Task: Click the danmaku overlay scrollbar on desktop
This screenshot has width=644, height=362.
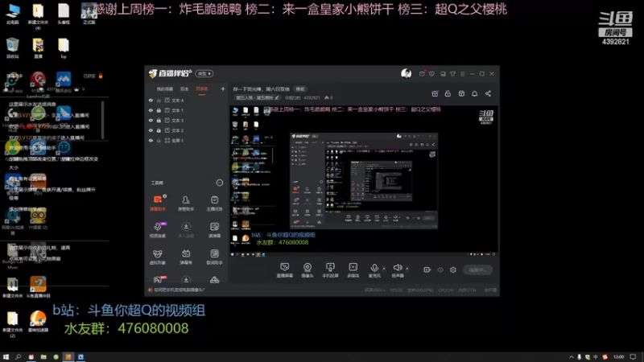Action: [x=102, y=120]
